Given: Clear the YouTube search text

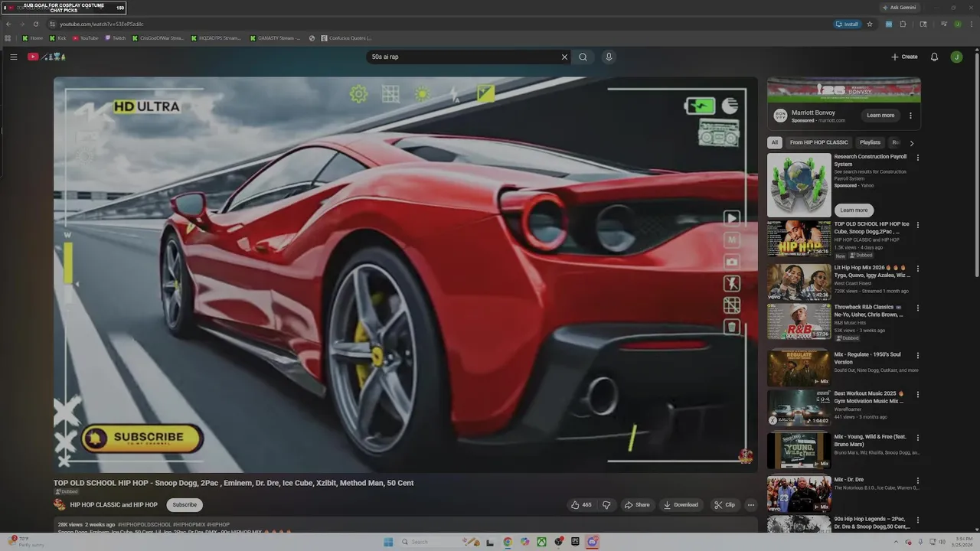Looking at the screenshot, I should click(x=564, y=57).
